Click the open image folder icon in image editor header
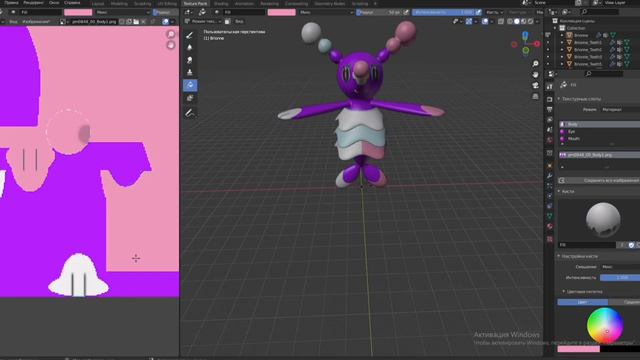Viewport: 640px width, 360px height. (x=136, y=21)
